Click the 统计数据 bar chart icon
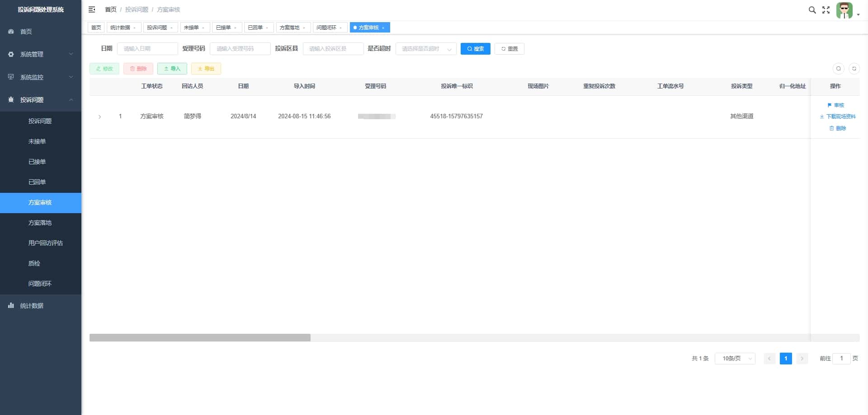868x415 pixels. pyautogui.click(x=11, y=306)
